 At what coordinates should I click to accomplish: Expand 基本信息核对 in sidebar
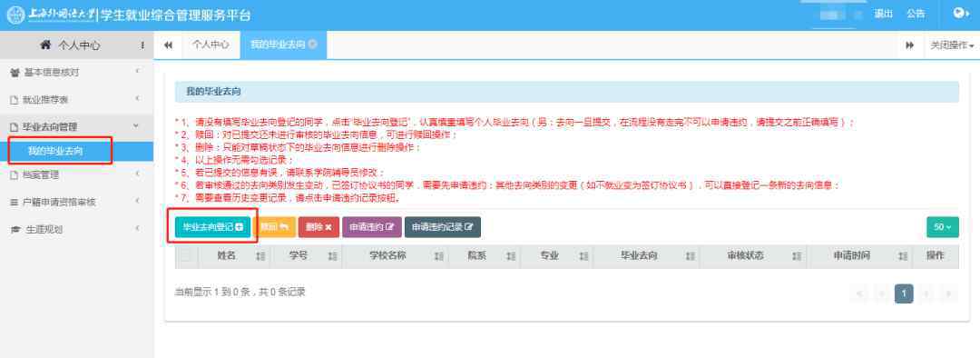76,73
